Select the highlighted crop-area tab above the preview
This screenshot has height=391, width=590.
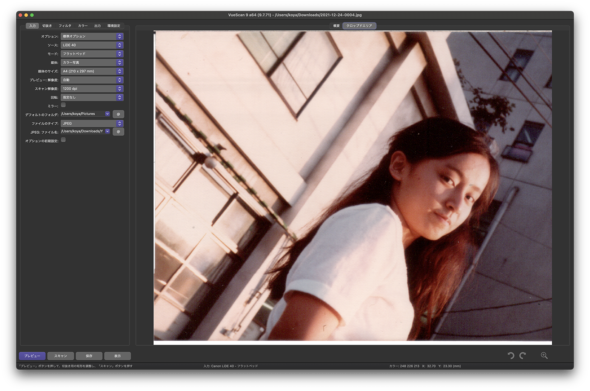pyautogui.click(x=359, y=26)
